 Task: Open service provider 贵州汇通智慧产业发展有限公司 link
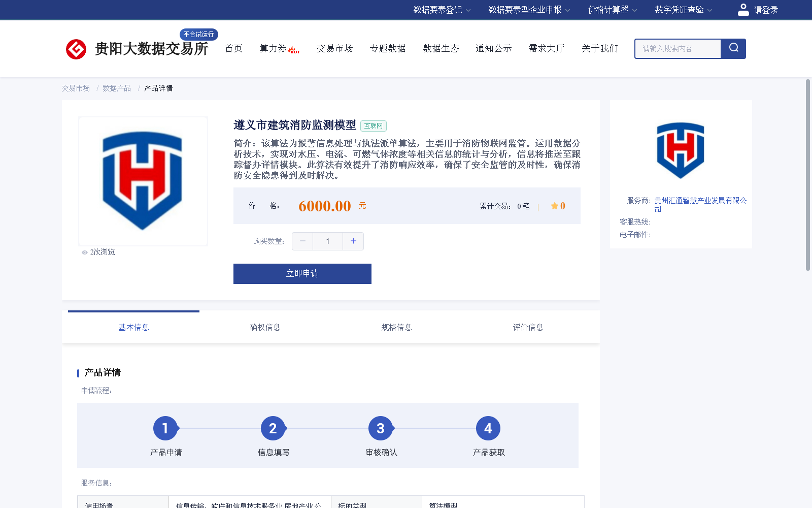click(x=700, y=205)
